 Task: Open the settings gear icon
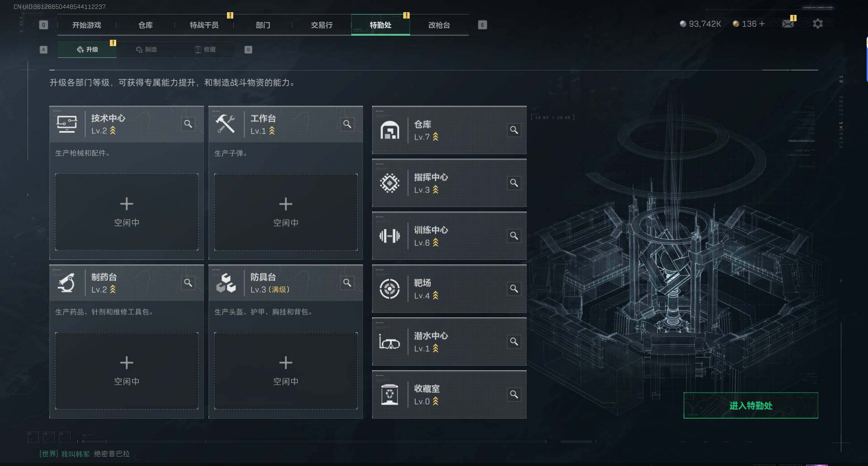(817, 24)
